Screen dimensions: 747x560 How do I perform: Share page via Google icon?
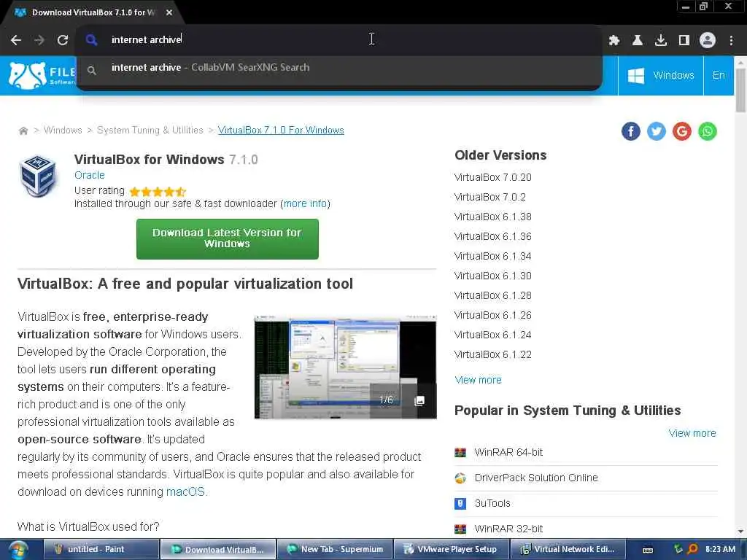point(682,131)
